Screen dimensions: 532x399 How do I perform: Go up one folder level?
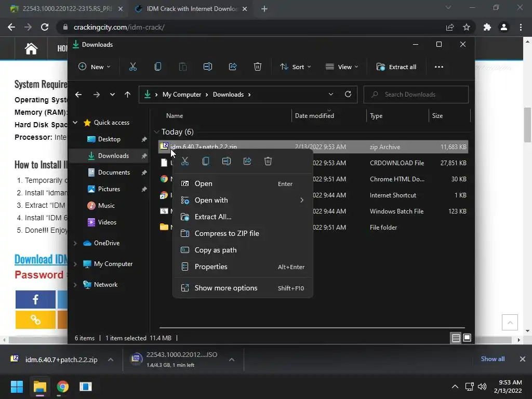[x=127, y=95]
